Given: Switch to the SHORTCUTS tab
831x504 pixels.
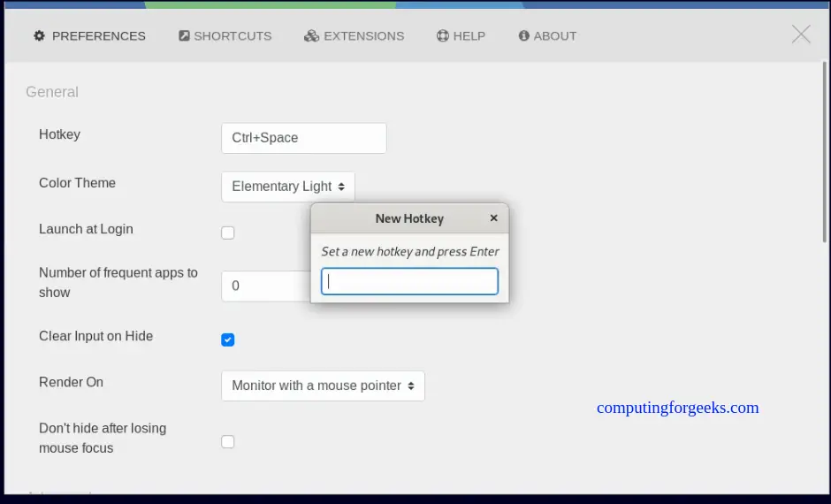Looking at the screenshot, I should point(225,35).
